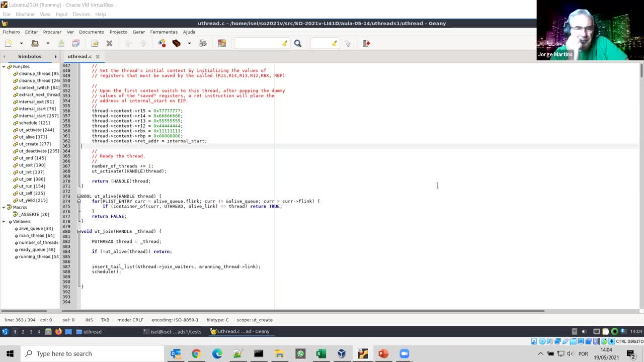Viewport: 644px width, 362px height.
Task: Click the Jump to line icon
Action: click(x=348, y=43)
